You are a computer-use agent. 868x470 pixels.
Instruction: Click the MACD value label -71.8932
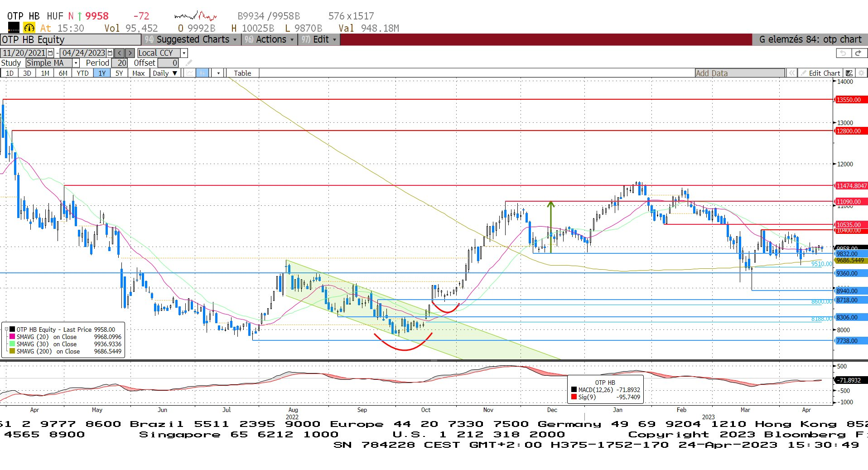tap(850, 380)
